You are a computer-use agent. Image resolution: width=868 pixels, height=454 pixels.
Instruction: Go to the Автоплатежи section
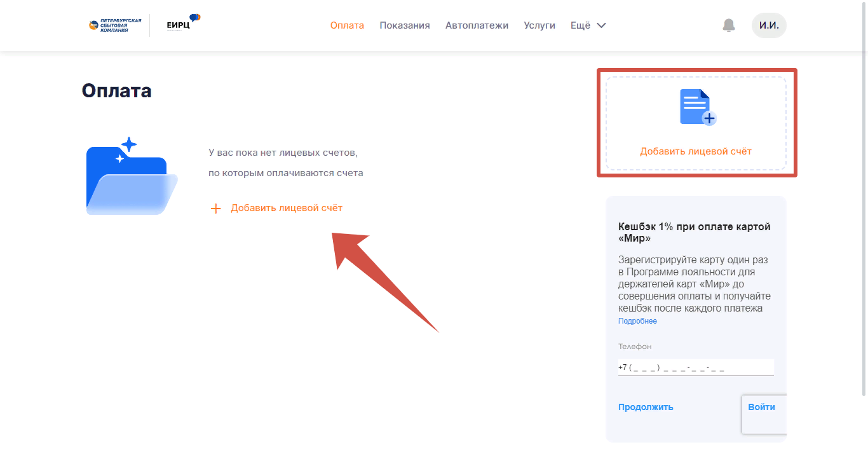(477, 25)
